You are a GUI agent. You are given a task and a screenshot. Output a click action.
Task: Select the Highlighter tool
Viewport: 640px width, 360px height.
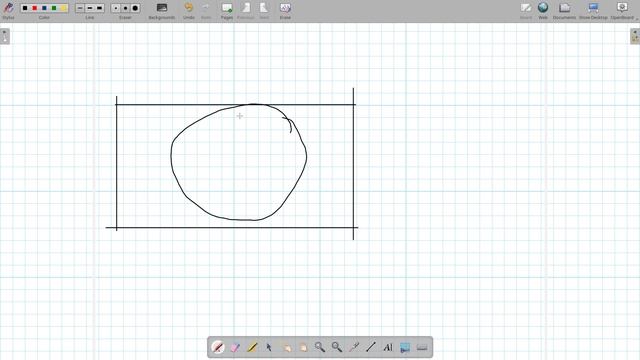pos(252,347)
